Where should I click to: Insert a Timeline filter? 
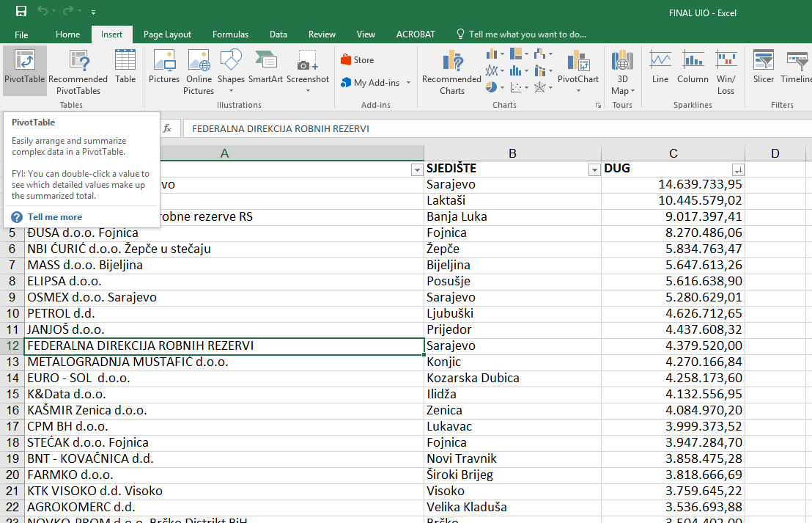point(796,66)
